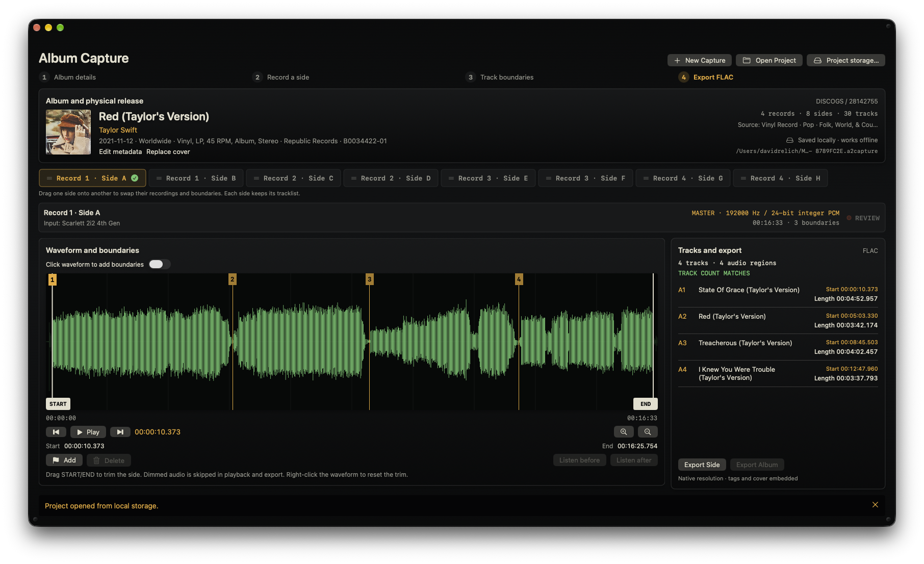Open Project from toolbar
Viewport: 924px width, 564px height.
tap(769, 60)
